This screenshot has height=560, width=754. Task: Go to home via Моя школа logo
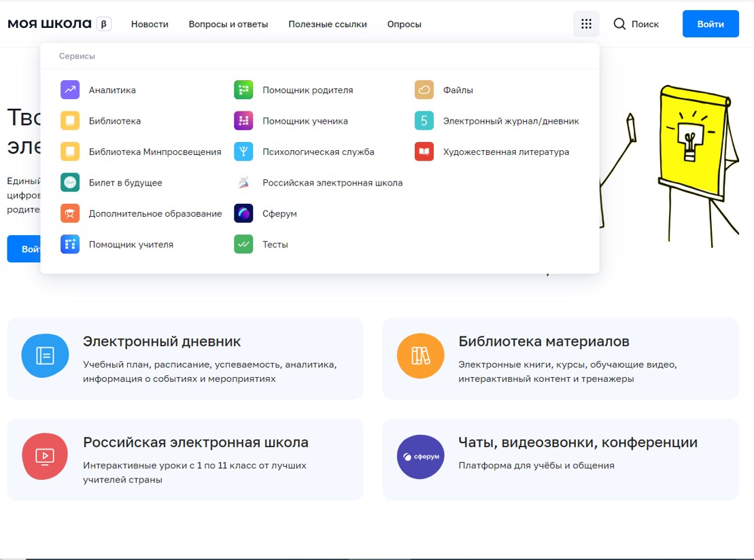tap(50, 24)
